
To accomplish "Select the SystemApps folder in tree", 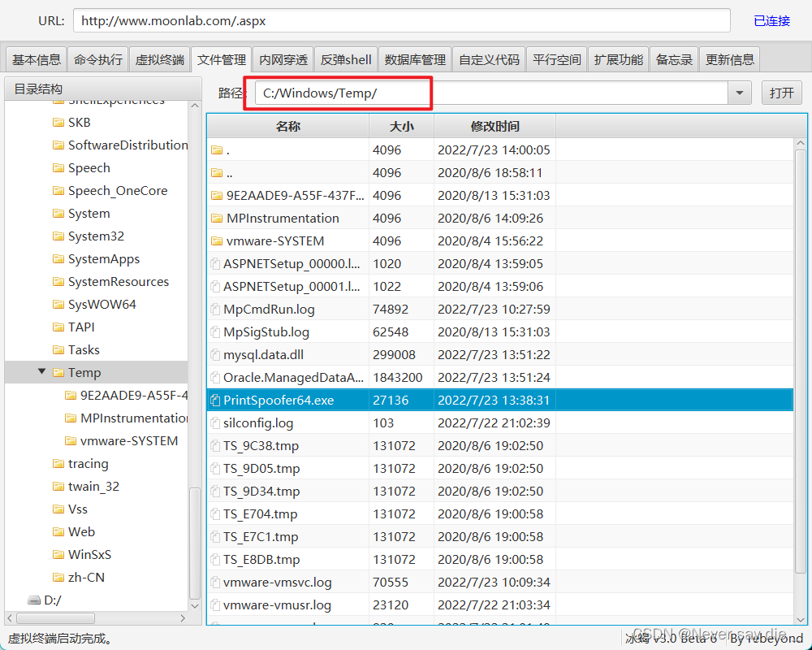I will coord(104,259).
